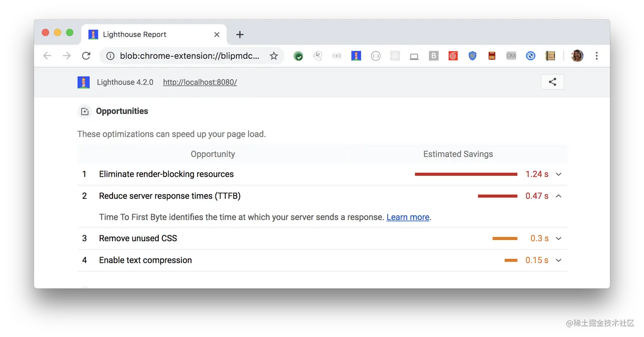
Task: Click the Lighthouse logo in report header
Action: 83,82
